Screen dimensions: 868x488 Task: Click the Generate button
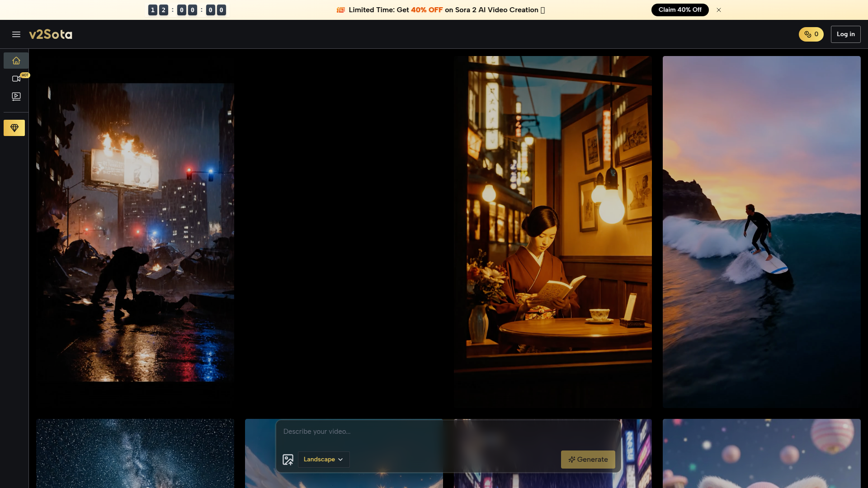[x=588, y=460]
